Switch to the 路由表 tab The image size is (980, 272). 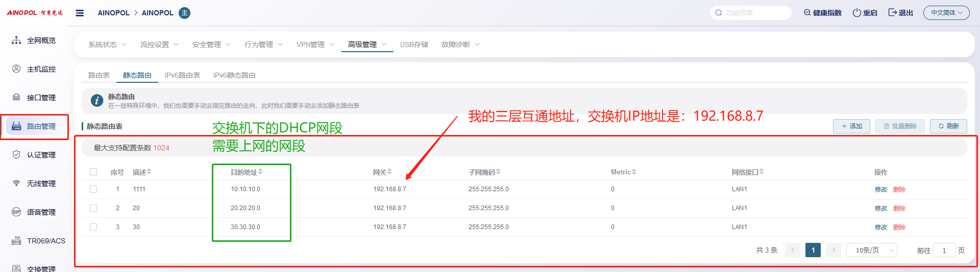(x=99, y=75)
